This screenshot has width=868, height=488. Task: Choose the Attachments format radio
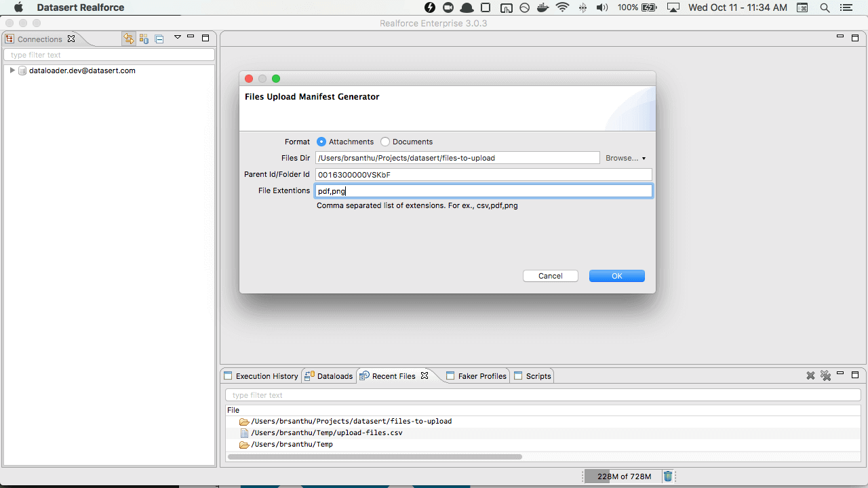(321, 142)
